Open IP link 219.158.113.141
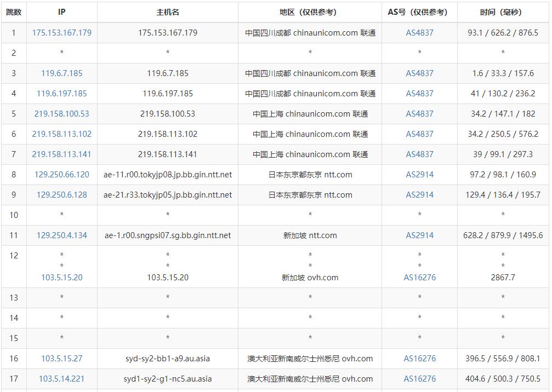 (61, 154)
